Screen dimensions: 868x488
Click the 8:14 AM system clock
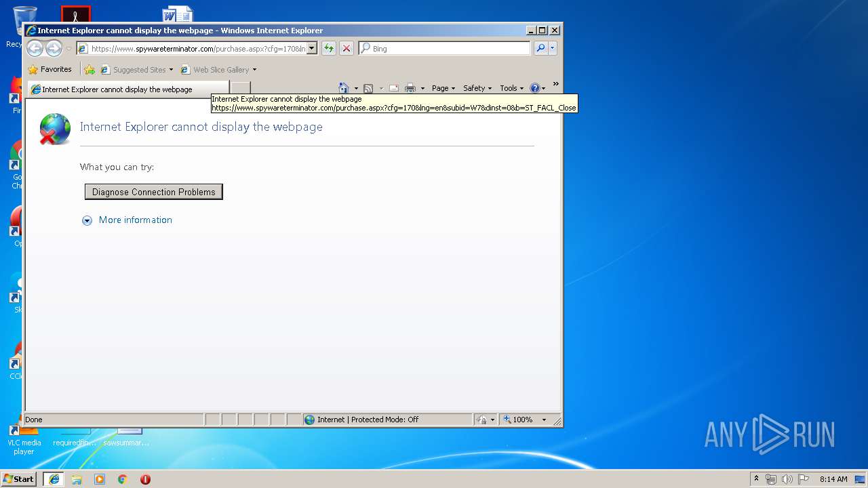(x=833, y=479)
